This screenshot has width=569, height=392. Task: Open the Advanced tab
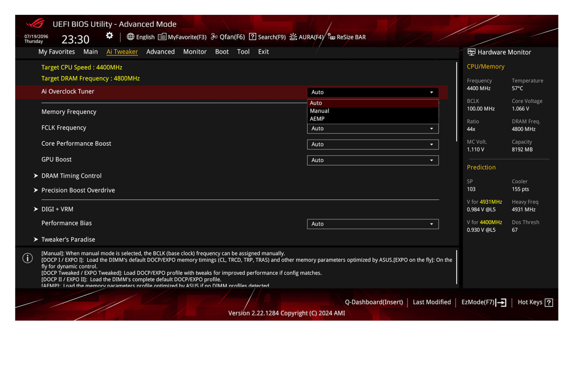(x=160, y=52)
